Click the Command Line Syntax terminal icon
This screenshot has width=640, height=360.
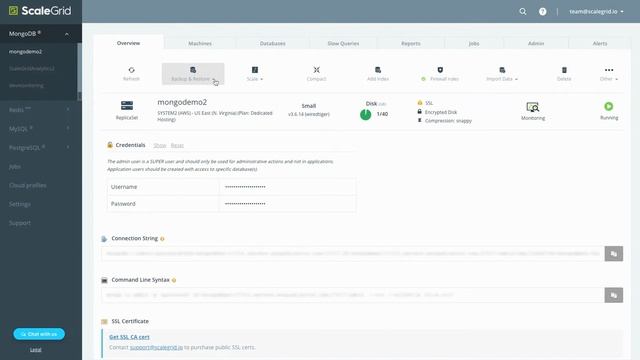(x=104, y=280)
